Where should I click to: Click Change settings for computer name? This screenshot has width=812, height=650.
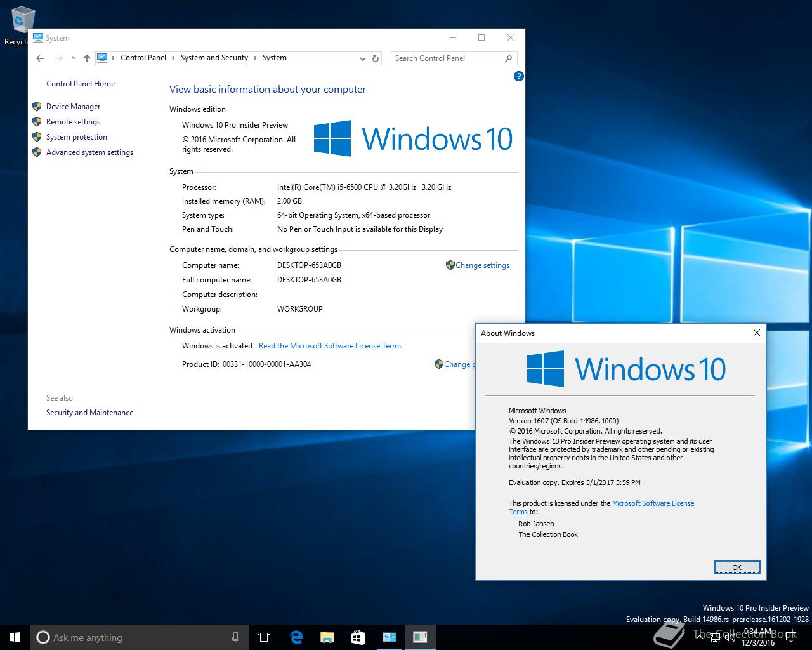click(482, 265)
